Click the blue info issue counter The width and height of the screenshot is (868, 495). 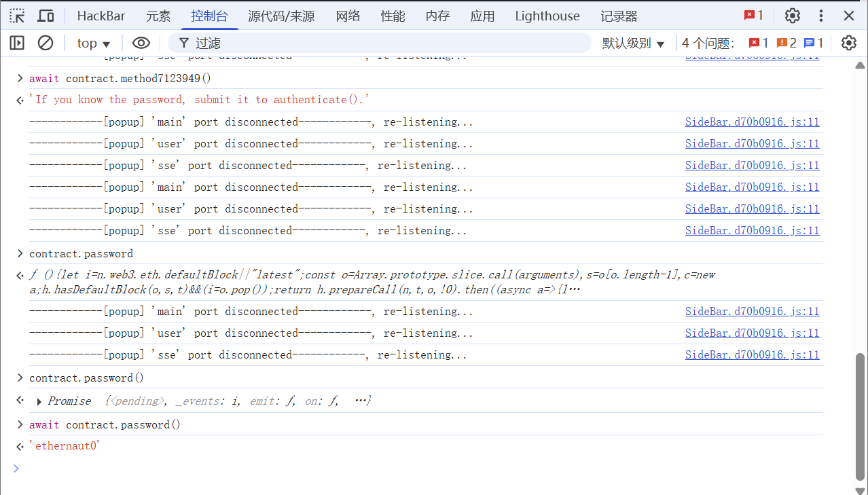[x=814, y=43]
